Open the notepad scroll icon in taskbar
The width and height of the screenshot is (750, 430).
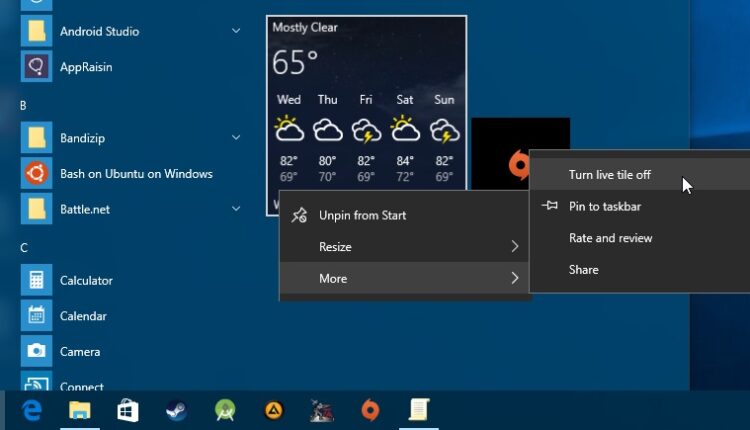click(x=419, y=410)
